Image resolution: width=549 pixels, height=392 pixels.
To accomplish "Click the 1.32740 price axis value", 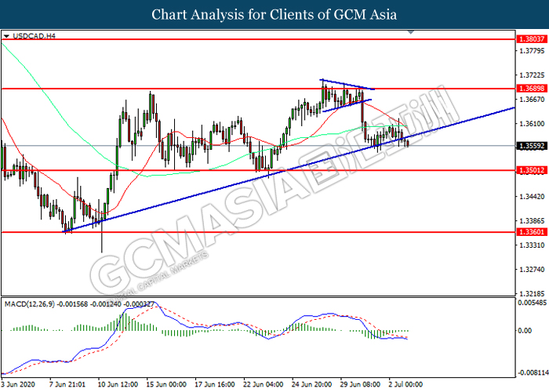I will (x=532, y=270).
